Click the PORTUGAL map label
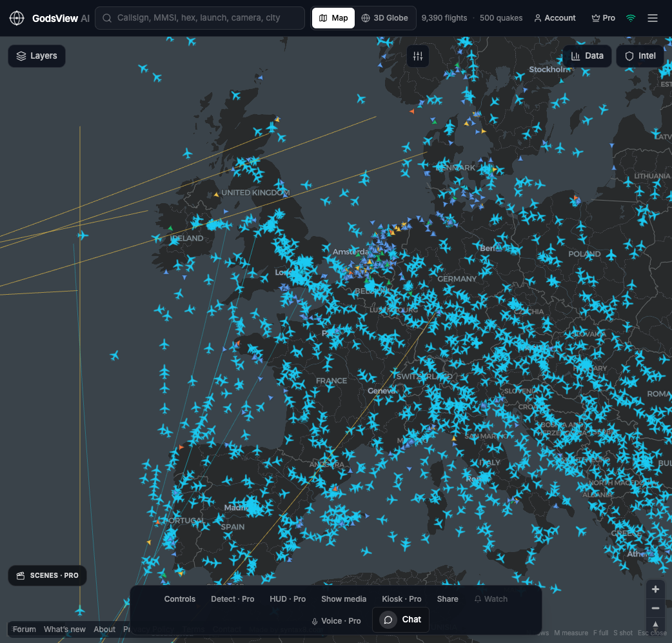 pyautogui.click(x=186, y=520)
